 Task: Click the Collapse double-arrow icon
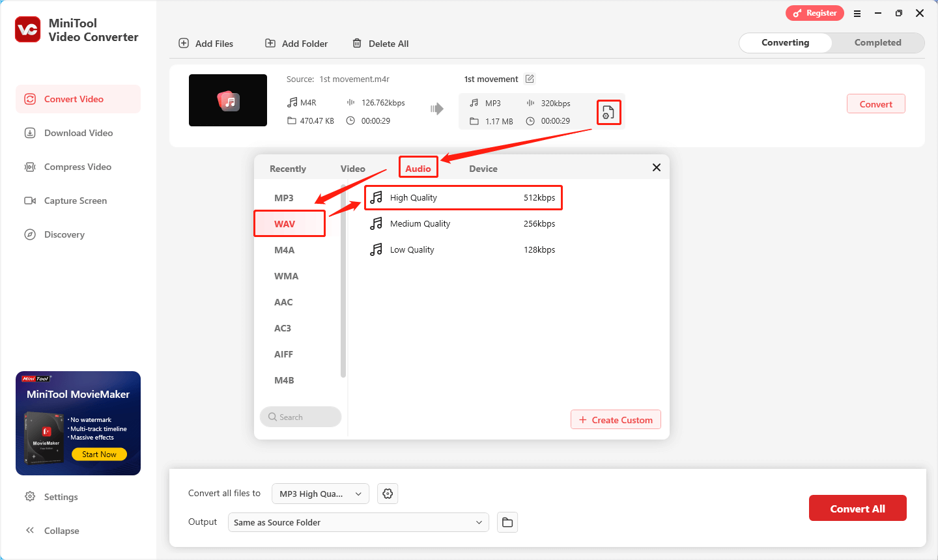[30, 531]
